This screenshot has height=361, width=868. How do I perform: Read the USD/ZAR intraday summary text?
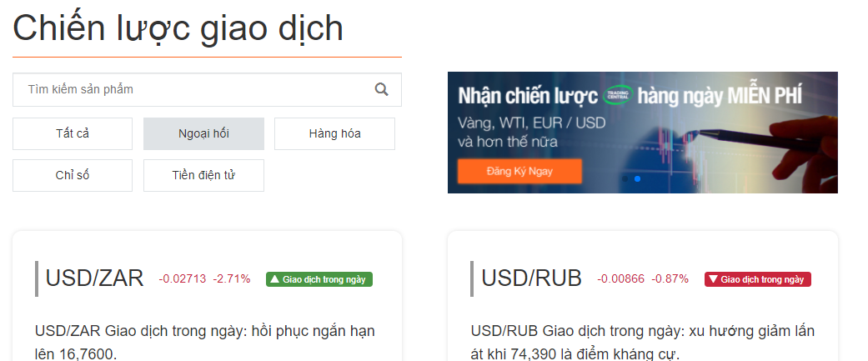click(205, 342)
